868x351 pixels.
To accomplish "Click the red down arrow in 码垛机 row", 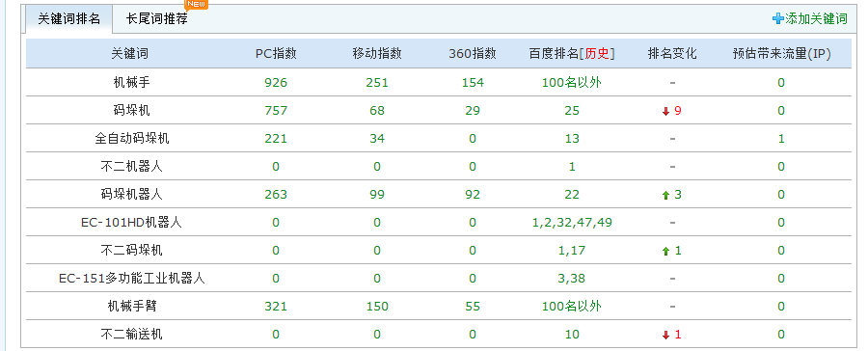I will click(x=665, y=111).
